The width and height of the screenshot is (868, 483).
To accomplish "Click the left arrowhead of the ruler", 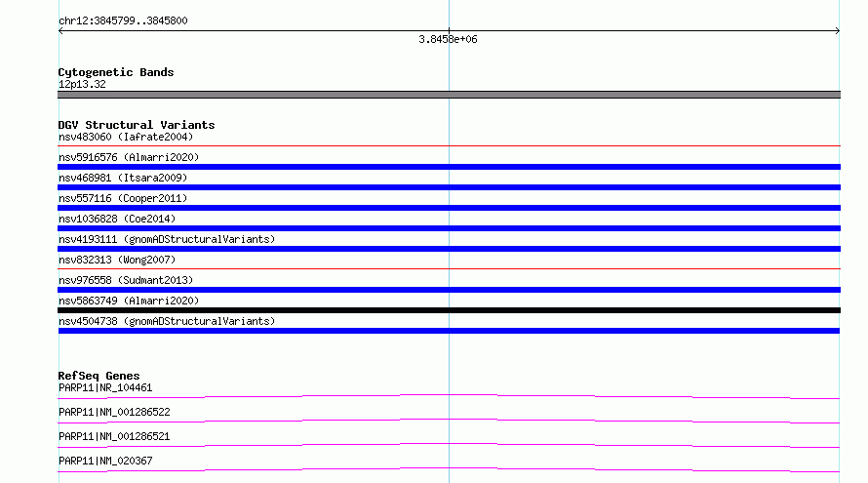I will pyautogui.click(x=60, y=31).
